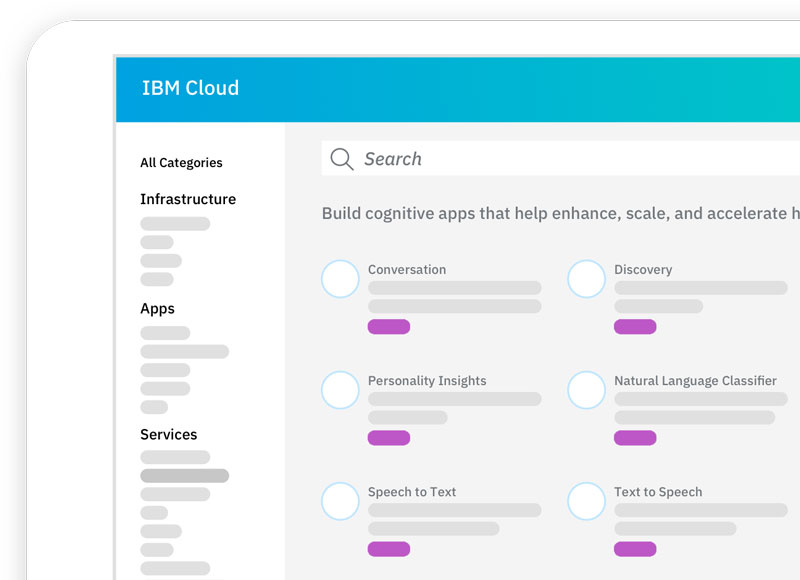
Task: Click the purple tag under Speech to Text
Action: [x=389, y=549]
